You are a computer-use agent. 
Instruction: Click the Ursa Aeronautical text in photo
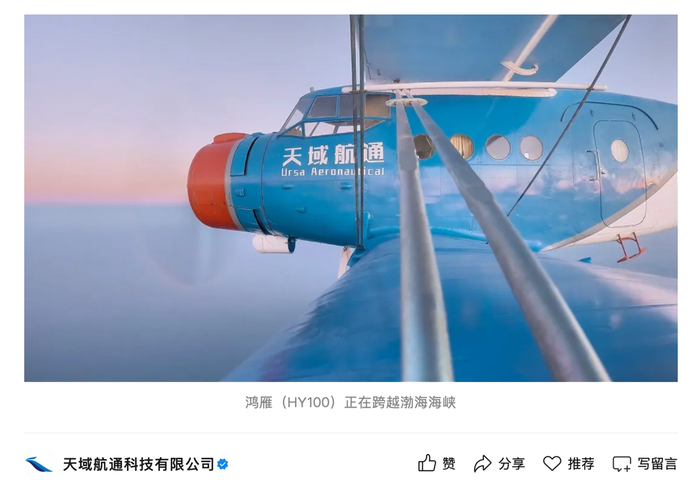[x=333, y=171]
